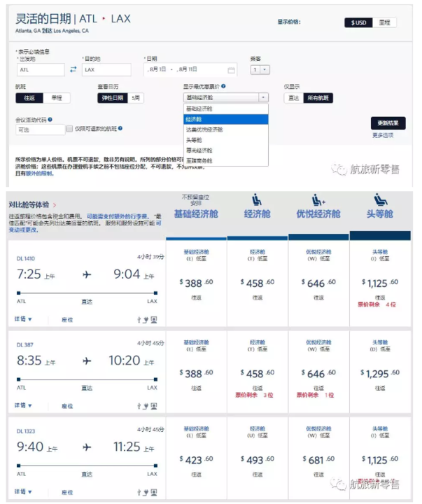Click the destination LAX input field
The width and height of the screenshot is (422, 504).
[106, 70]
